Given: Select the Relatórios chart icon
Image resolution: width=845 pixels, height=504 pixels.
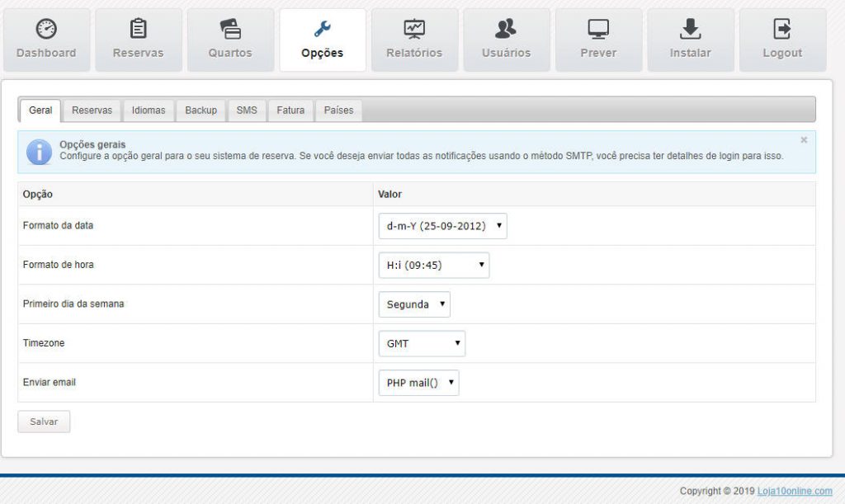Looking at the screenshot, I should pyautogui.click(x=414, y=30).
